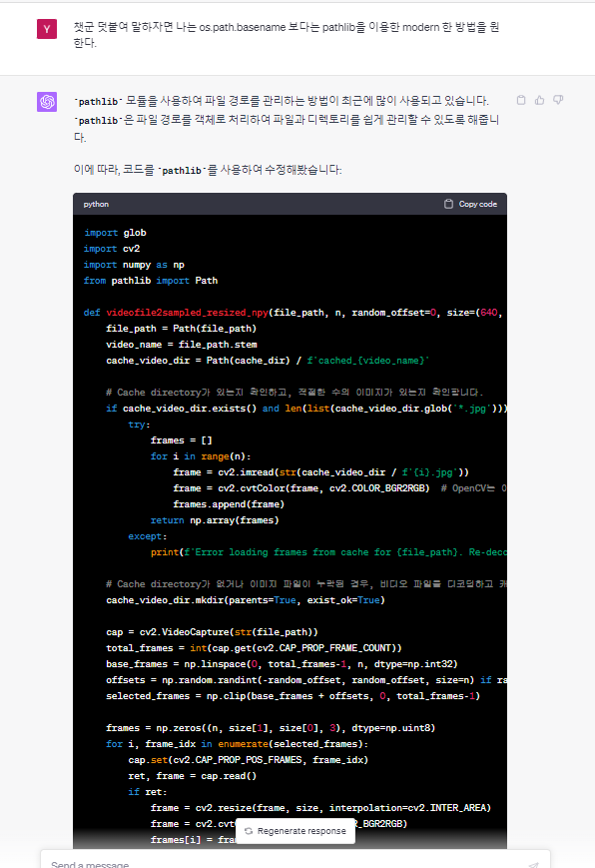Click the user's message mentioning os.path.basename
The height and width of the screenshot is (868, 595).
[287, 34]
